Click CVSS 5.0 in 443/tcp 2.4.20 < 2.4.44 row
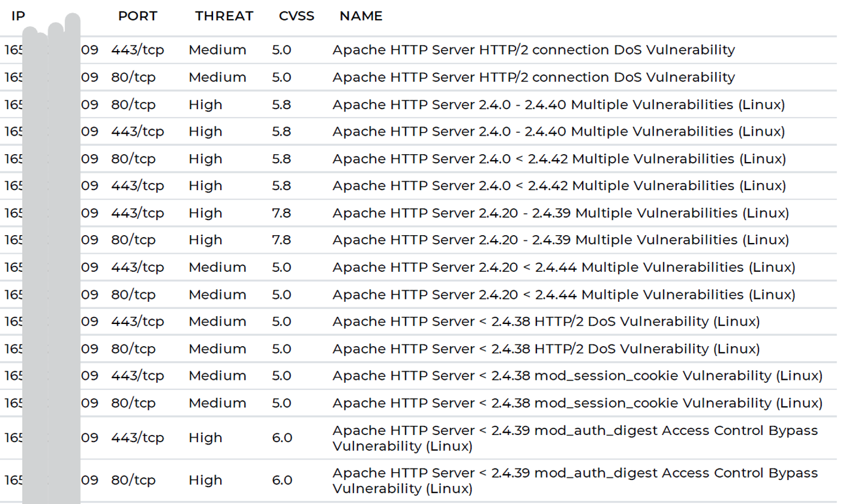 282,268
